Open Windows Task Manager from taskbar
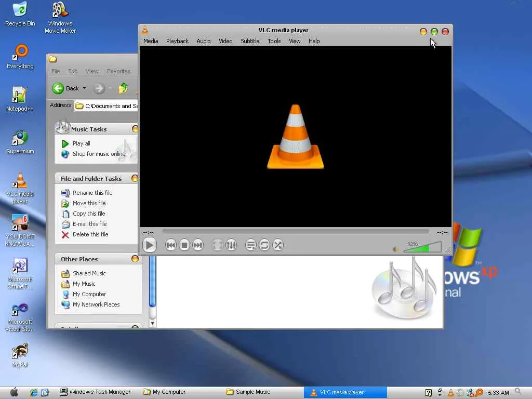 tap(96, 392)
